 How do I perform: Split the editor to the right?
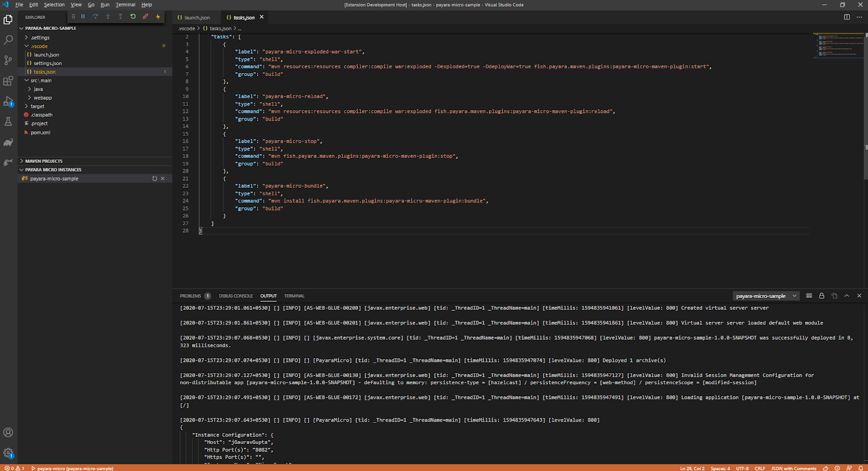(847, 17)
